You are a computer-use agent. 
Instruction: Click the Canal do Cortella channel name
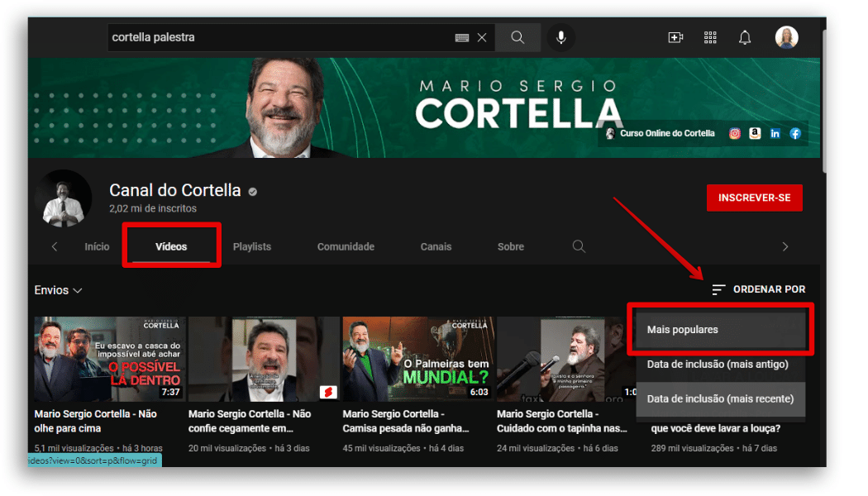[x=175, y=190]
